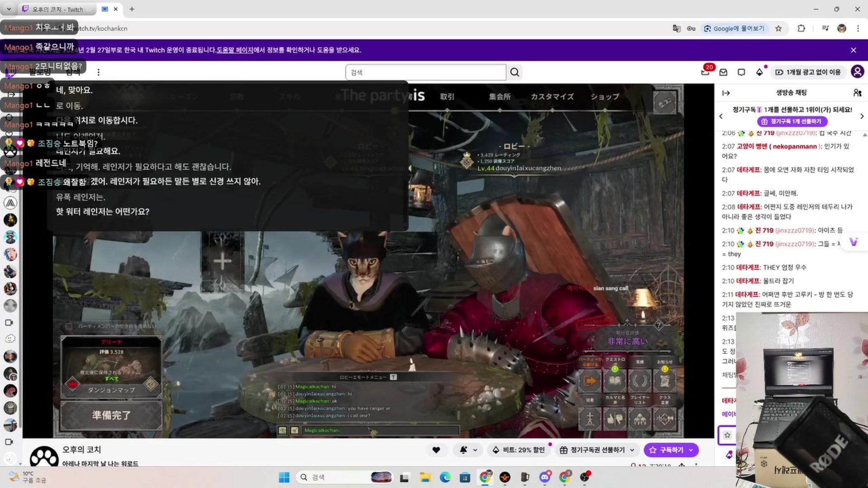Open the Prime loot notifications icon
The height and width of the screenshot is (488, 868).
tap(706, 71)
